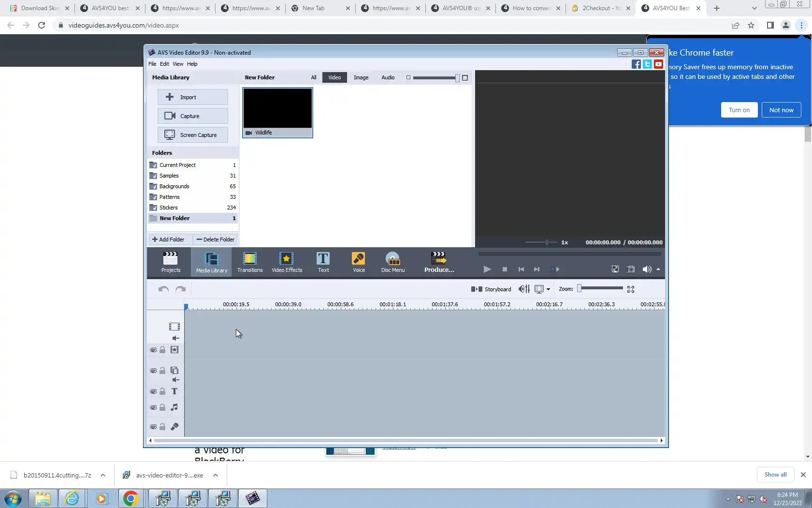This screenshot has height=508, width=812.
Task: Open the Transitions panel
Action: click(250, 262)
